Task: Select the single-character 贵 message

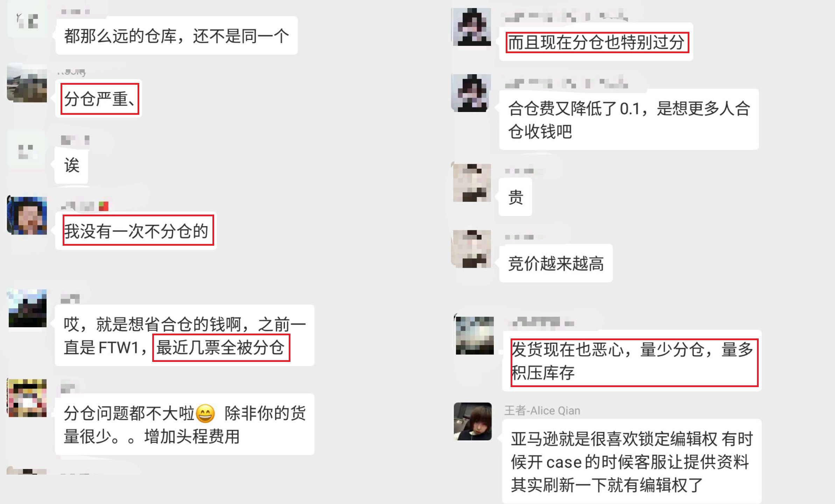Action: [515, 197]
